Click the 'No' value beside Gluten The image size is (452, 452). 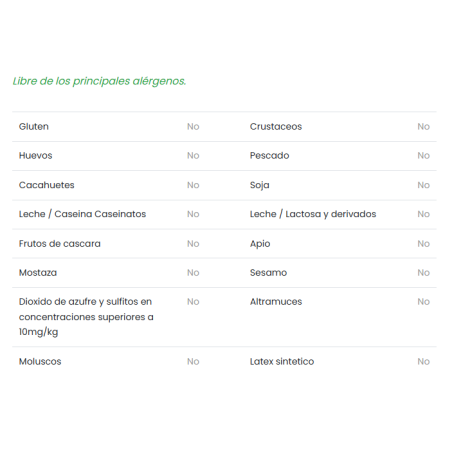pyautogui.click(x=193, y=127)
